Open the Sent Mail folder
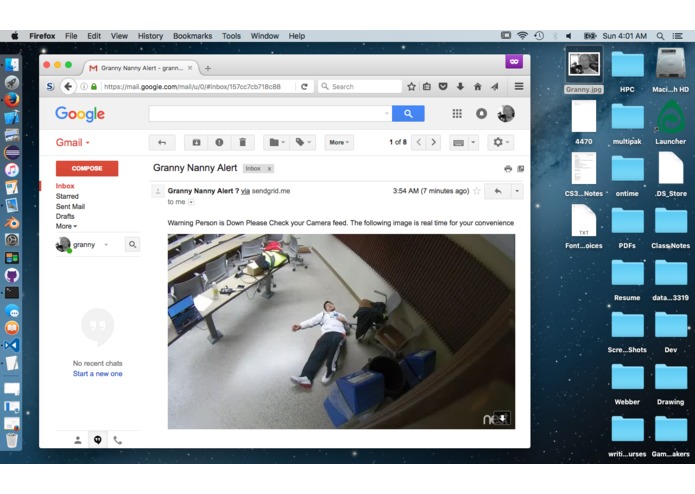Viewport: 695px width, 494px height. coord(70,206)
